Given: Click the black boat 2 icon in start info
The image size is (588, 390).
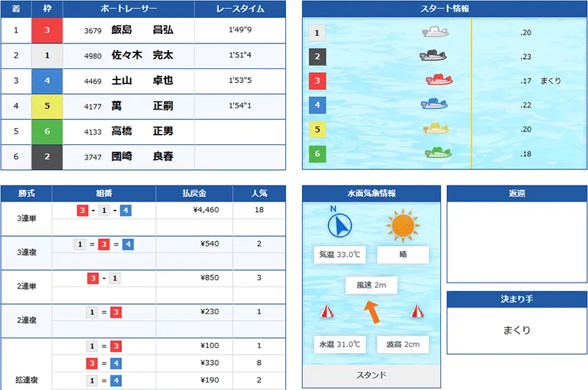Looking at the screenshot, I should (x=433, y=56).
